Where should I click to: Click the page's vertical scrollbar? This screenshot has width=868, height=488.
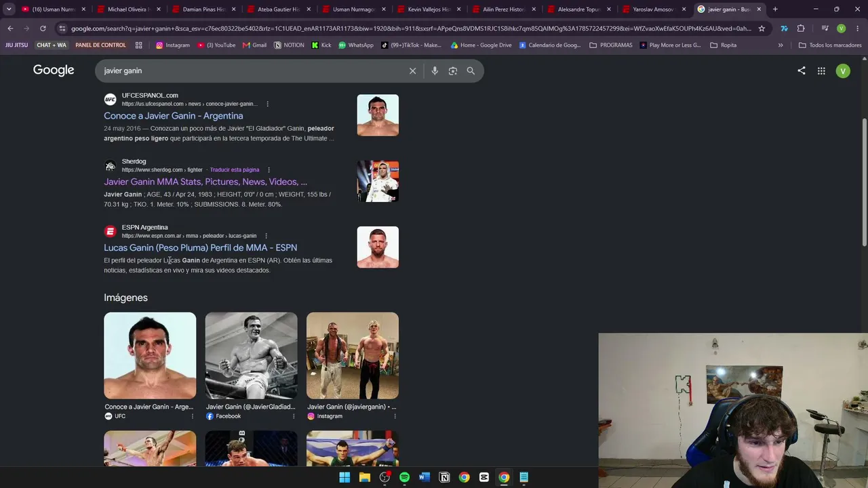pos(864,183)
